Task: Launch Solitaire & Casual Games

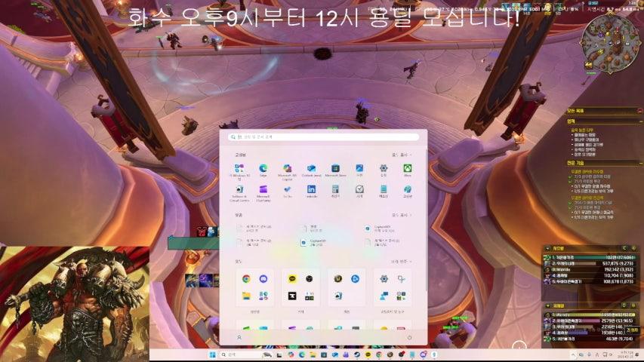Action: 239,190
